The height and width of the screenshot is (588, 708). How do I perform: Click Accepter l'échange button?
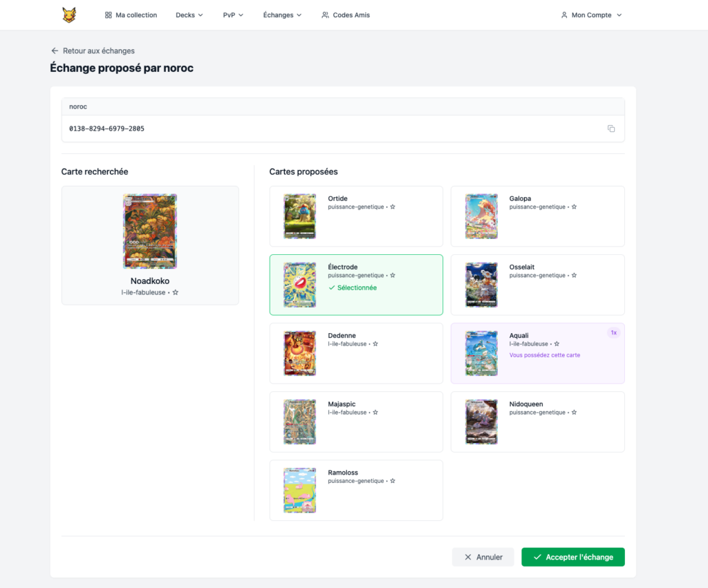coord(573,557)
